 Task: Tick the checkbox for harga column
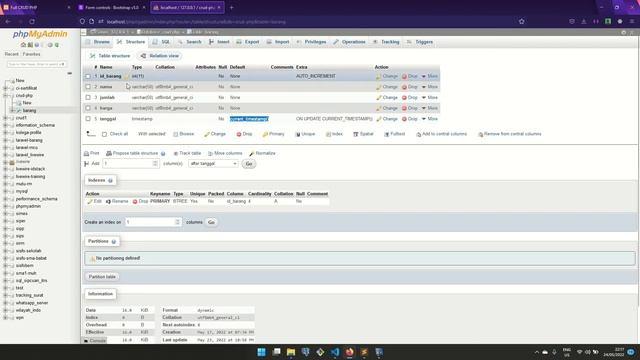click(x=88, y=108)
